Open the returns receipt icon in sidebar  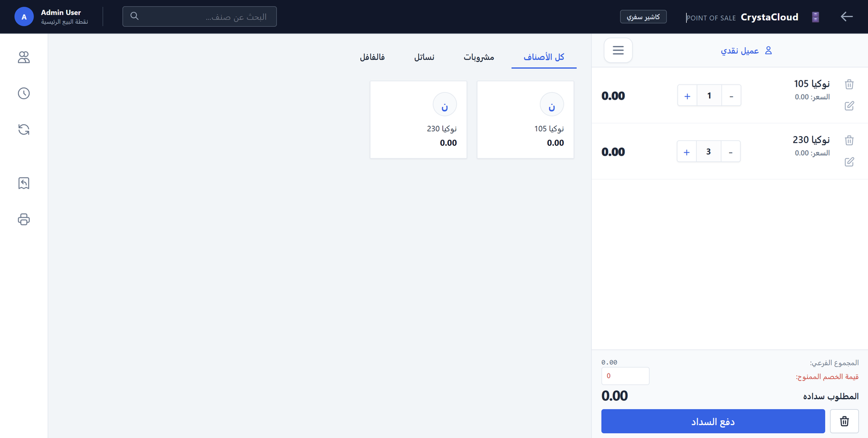click(24, 183)
